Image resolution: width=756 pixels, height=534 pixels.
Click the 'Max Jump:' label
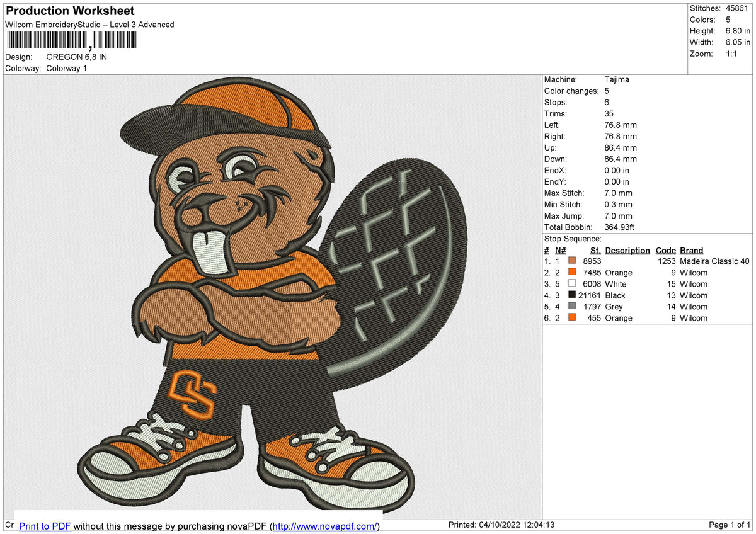pyautogui.click(x=564, y=215)
